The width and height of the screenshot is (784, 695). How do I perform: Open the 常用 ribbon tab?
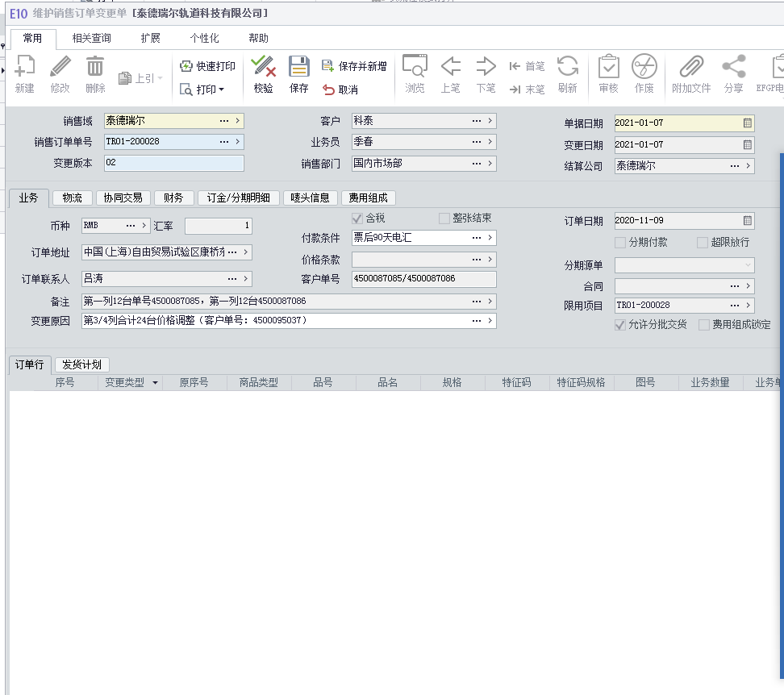32,39
